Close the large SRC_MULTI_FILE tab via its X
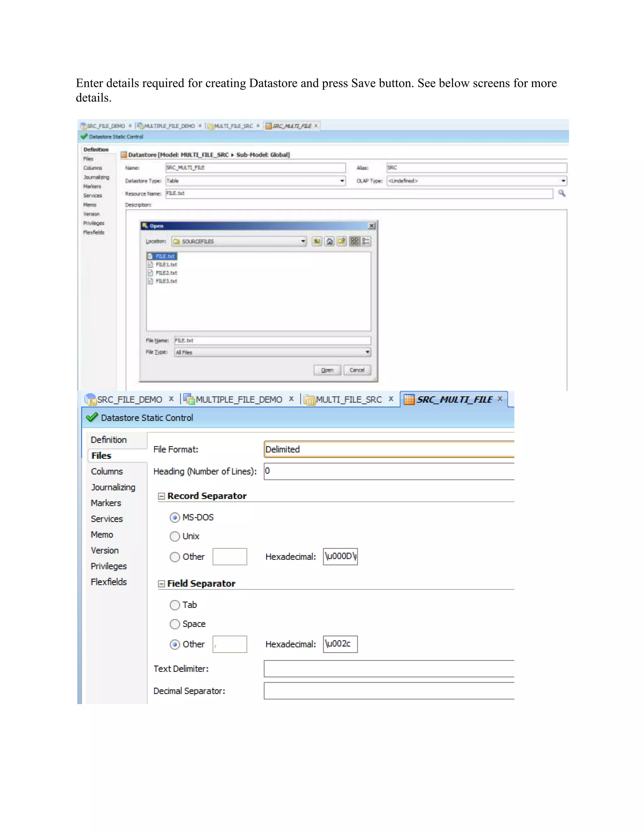Viewport: 644px width, 833px height. (x=500, y=399)
